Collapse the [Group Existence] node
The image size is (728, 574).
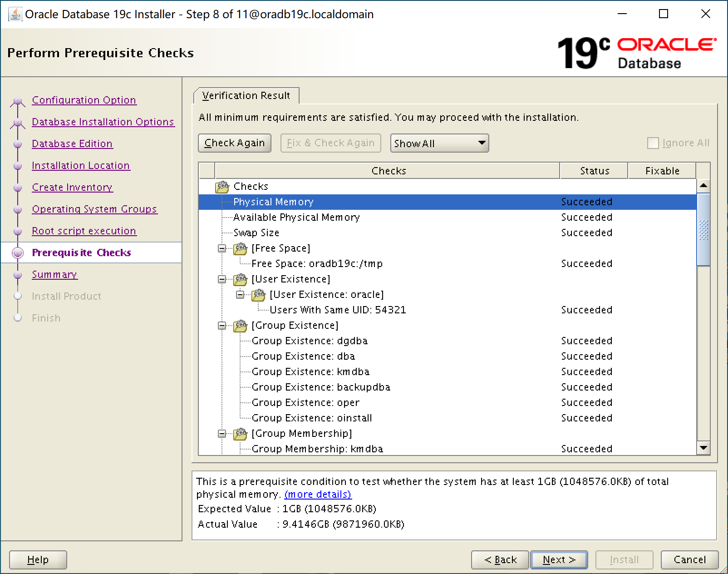(x=222, y=326)
